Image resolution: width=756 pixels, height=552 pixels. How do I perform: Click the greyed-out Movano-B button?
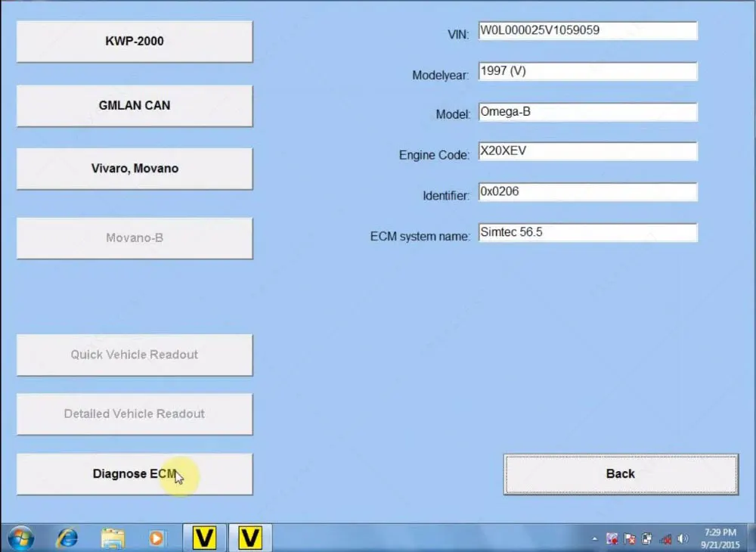coord(135,238)
